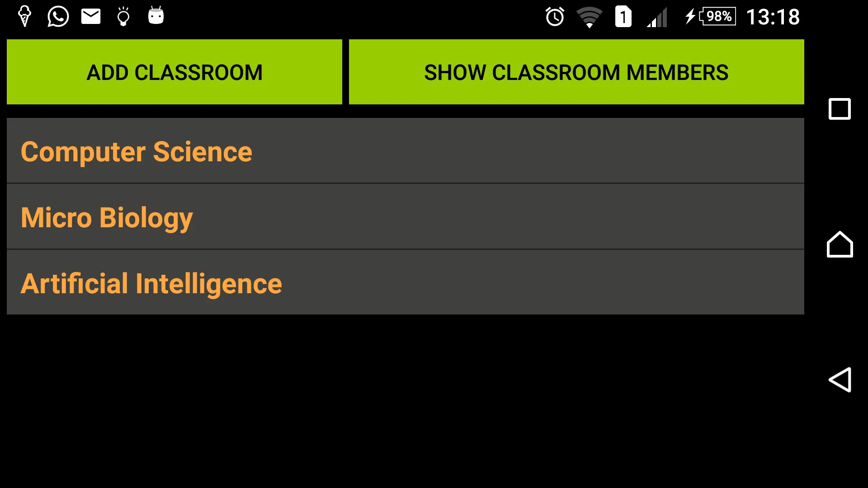Open the email app icon
The width and height of the screenshot is (868, 488).
pyautogui.click(x=90, y=16)
